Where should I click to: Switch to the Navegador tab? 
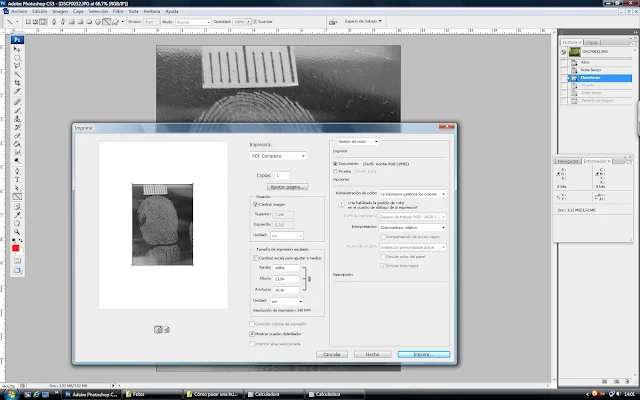(x=568, y=161)
